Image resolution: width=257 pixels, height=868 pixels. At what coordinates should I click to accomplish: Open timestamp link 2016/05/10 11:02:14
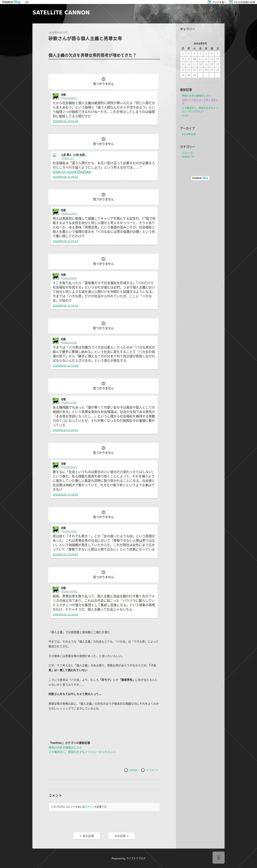(65, 241)
